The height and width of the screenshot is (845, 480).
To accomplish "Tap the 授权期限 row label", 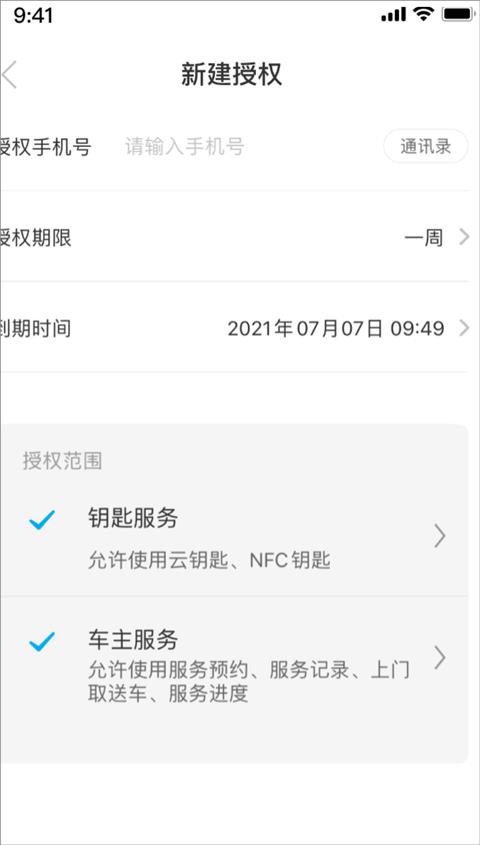I will [x=36, y=238].
